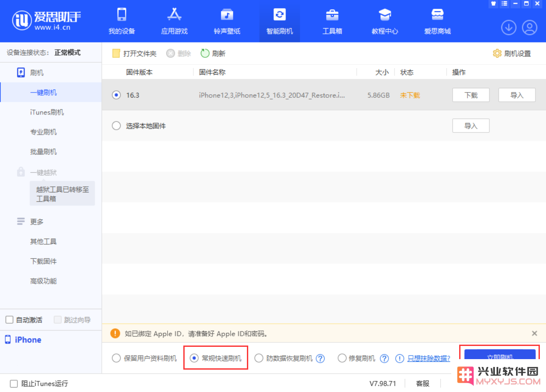Click 刷新 refresh button
The height and width of the screenshot is (392, 546).
213,53
